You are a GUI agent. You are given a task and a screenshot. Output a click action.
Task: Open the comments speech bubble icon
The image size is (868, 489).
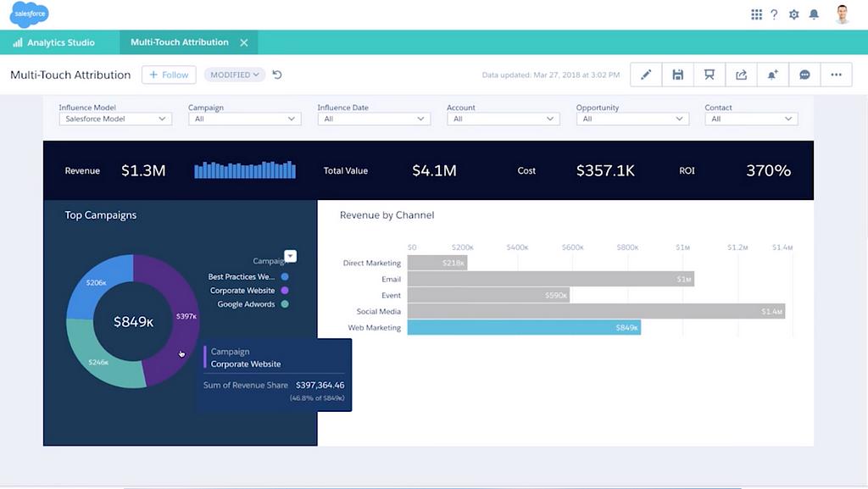coord(804,75)
